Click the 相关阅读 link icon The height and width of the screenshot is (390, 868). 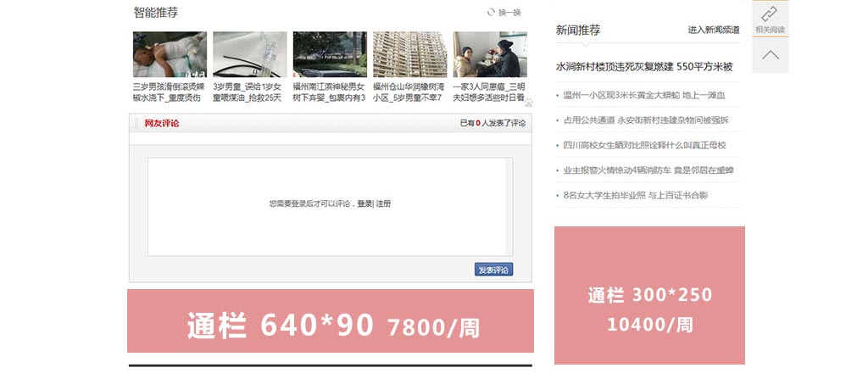(770, 14)
